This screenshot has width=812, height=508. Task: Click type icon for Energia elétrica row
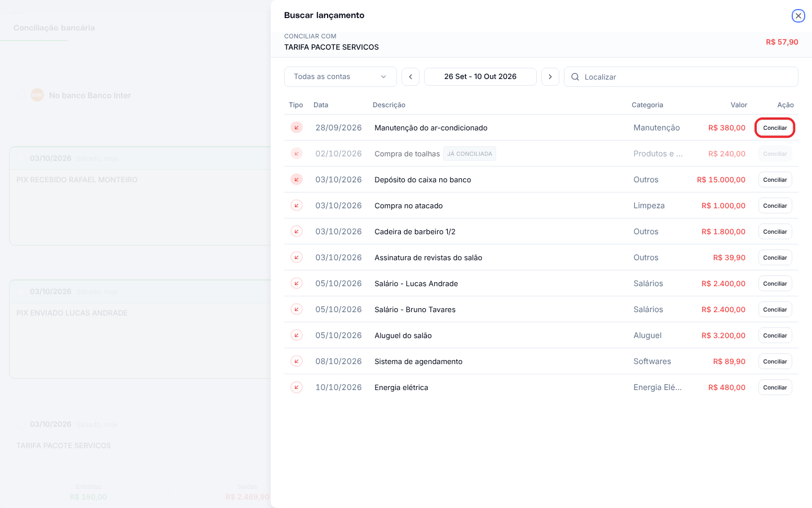297,387
